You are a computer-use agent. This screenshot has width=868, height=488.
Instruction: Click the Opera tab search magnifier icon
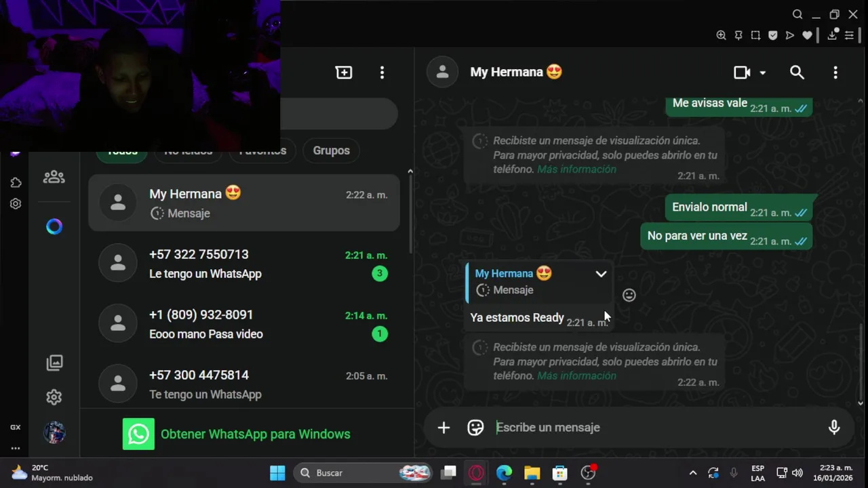(797, 14)
